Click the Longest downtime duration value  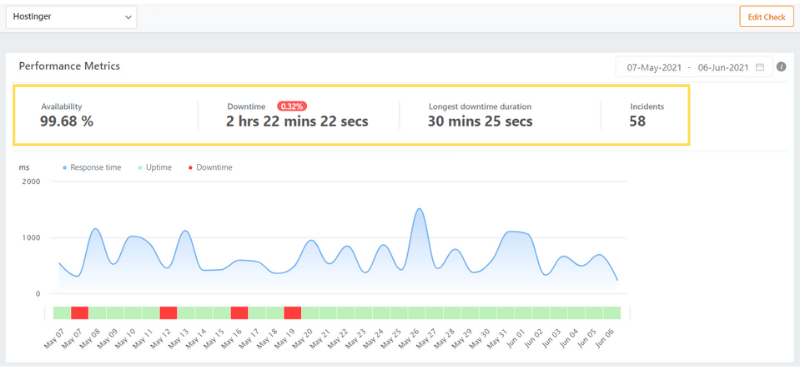[480, 121]
